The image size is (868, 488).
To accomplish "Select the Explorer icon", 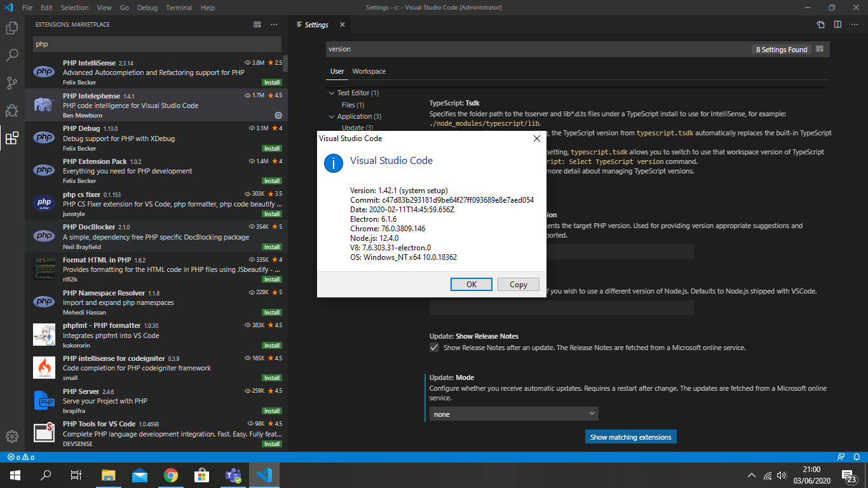I will [x=12, y=28].
